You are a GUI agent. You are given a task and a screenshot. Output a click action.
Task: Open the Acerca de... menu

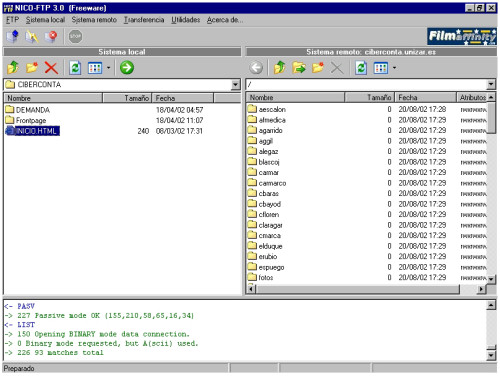[x=225, y=20]
